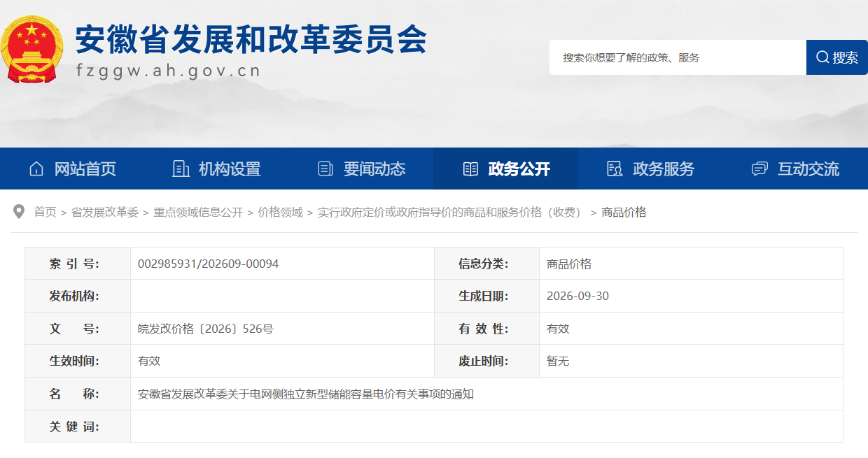Open the 互动交流 nav tab
The height and width of the screenshot is (458, 868).
coord(795,169)
